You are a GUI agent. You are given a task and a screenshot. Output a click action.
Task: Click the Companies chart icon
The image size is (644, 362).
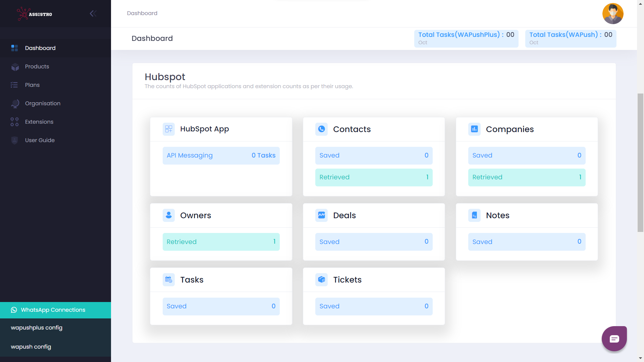(x=474, y=129)
